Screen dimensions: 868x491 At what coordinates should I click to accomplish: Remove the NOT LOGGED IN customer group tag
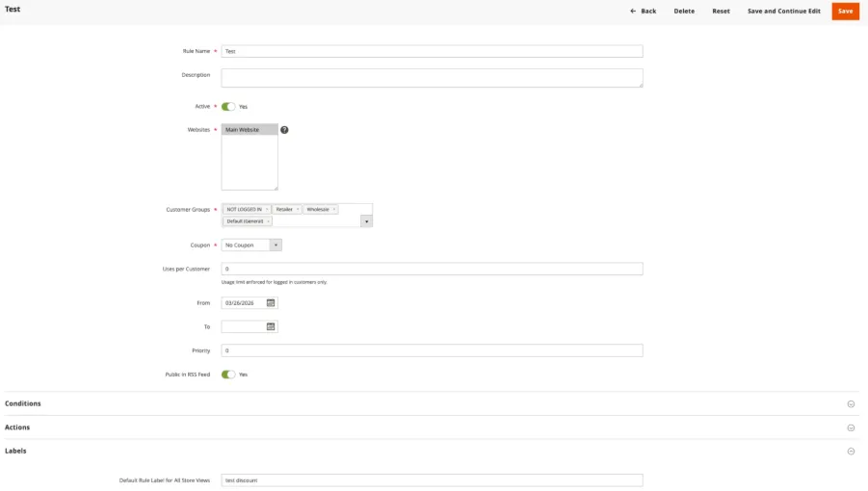click(x=267, y=210)
